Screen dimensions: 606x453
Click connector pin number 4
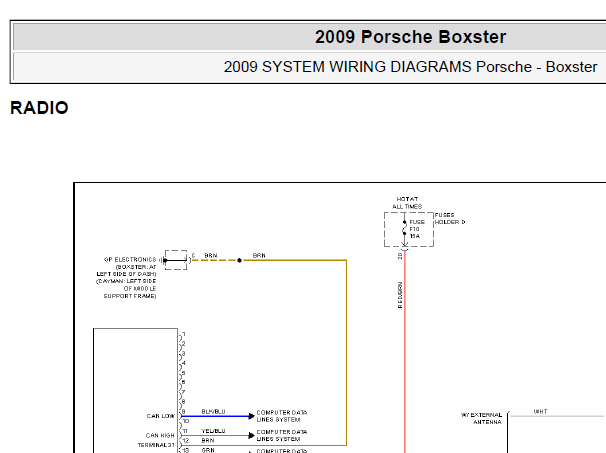pos(184,363)
